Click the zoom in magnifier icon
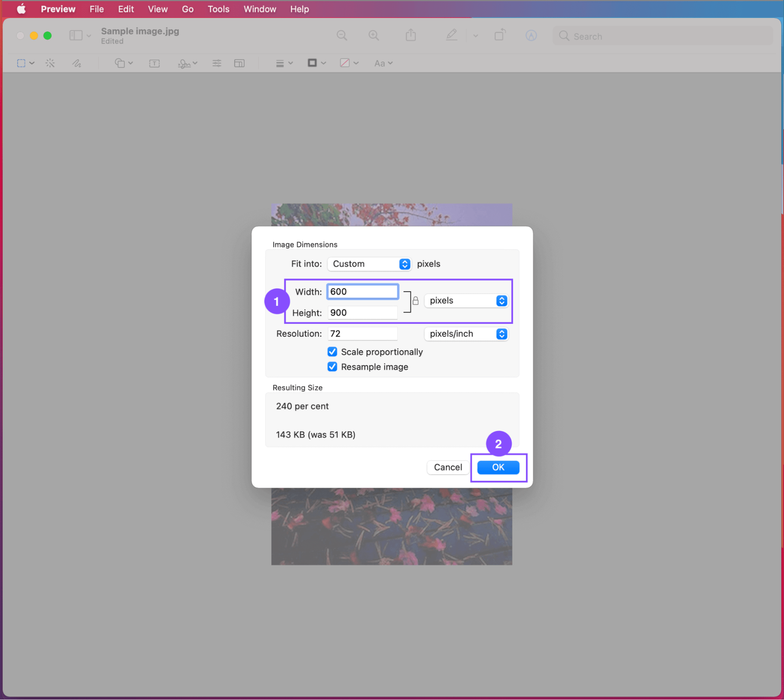 tap(373, 36)
